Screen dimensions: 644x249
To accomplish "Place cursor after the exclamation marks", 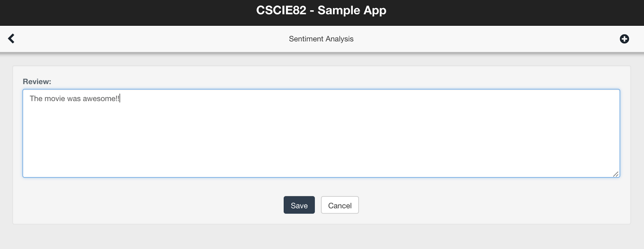I will [120, 99].
